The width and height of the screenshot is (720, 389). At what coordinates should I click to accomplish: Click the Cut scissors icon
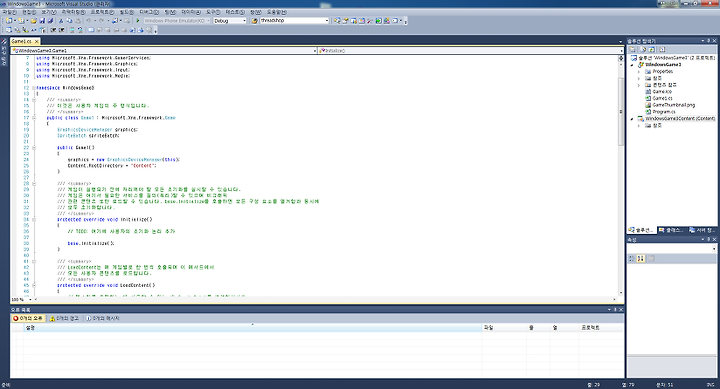click(x=61, y=21)
